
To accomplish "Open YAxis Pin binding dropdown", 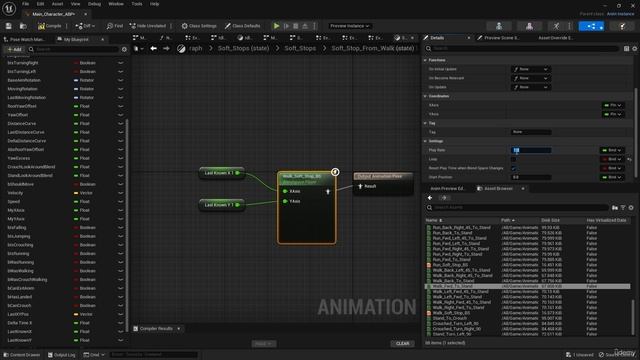I will [613, 114].
